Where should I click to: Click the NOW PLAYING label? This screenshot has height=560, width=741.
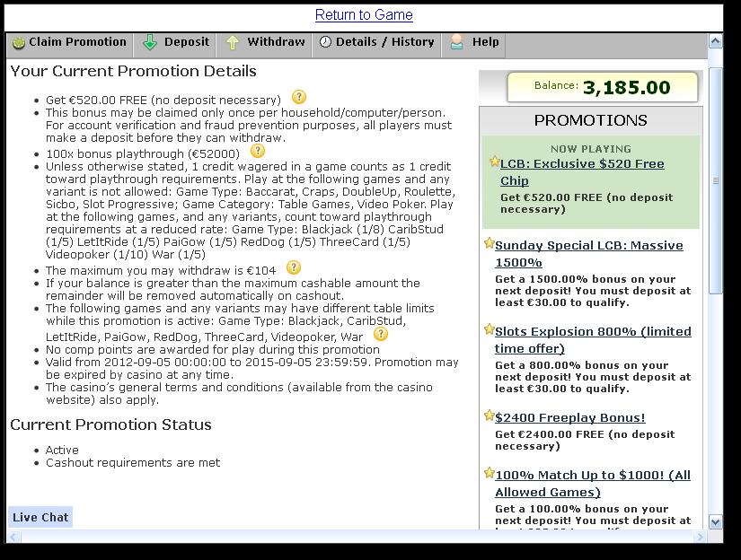click(x=591, y=149)
